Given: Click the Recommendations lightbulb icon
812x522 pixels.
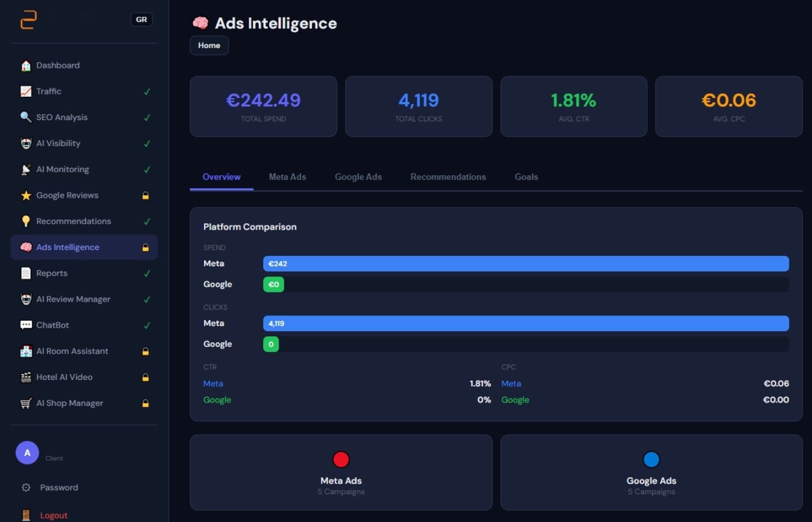Looking at the screenshot, I should click(26, 221).
